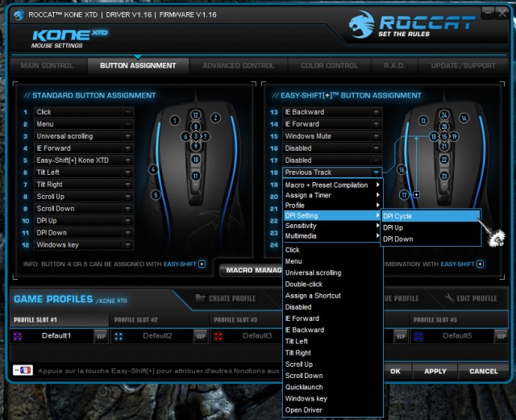Image resolution: width=516 pixels, height=420 pixels.
Task: Switch to the Advanced Control tab
Action: (239, 65)
